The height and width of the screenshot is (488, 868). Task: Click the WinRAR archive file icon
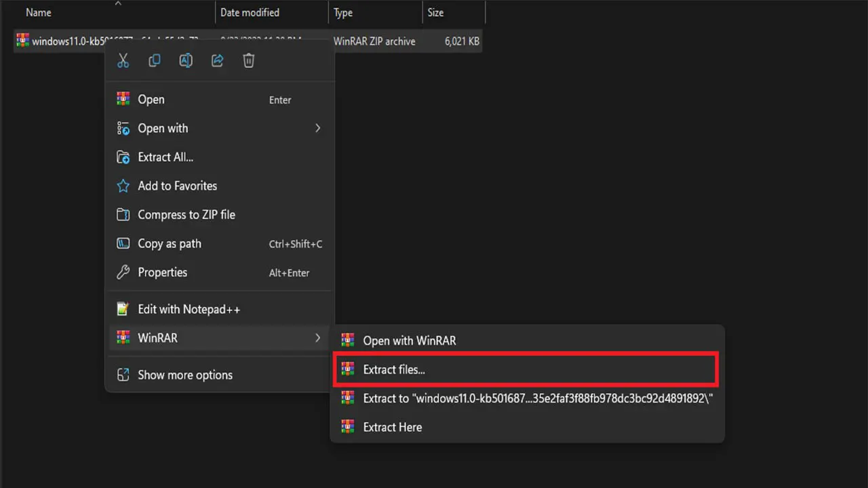click(x=23, y=41)
